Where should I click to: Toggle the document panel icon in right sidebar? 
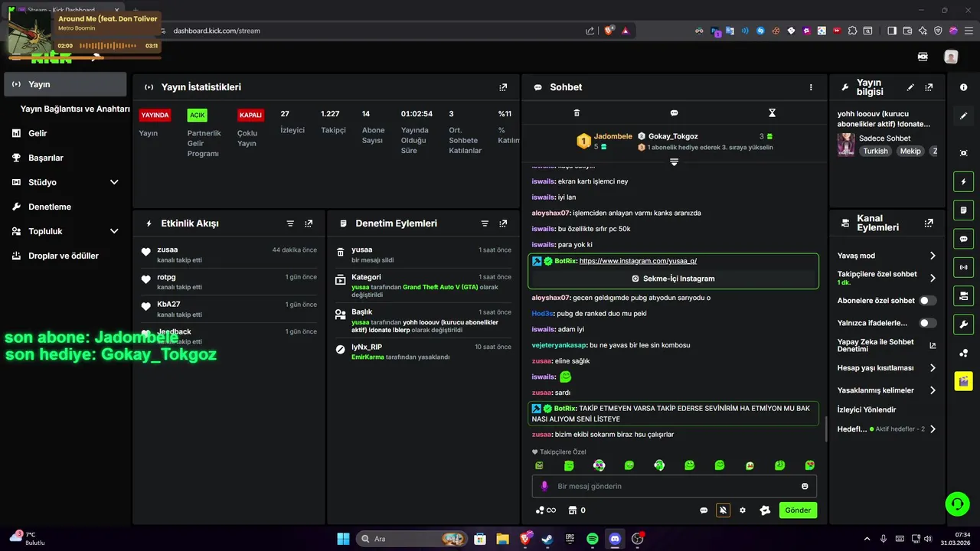coord(963,210)
